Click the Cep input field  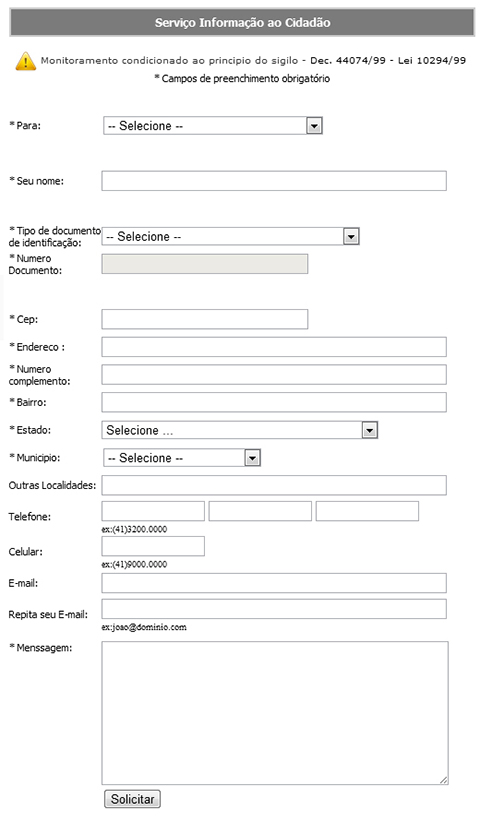(205, 319)
